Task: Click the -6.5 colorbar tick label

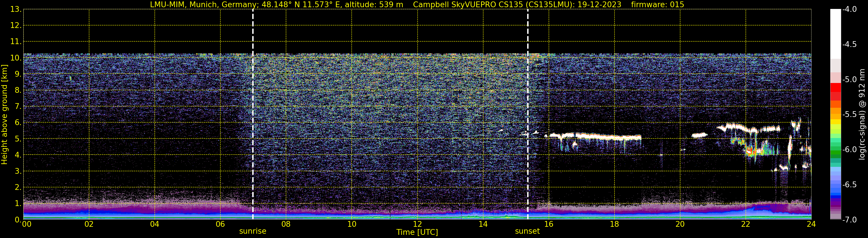Action: tap(850, 184)
